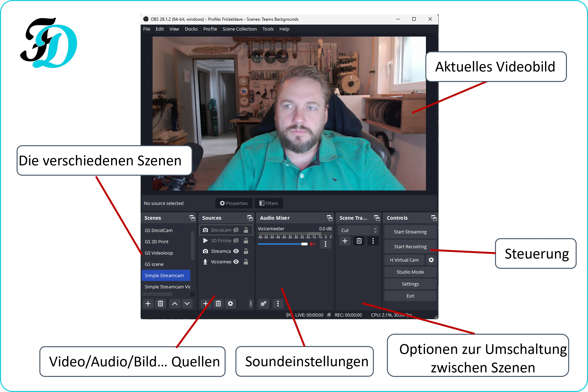Open transition properties three-dot menu
The height and width of the screenshot is (392, 588).
373,241
